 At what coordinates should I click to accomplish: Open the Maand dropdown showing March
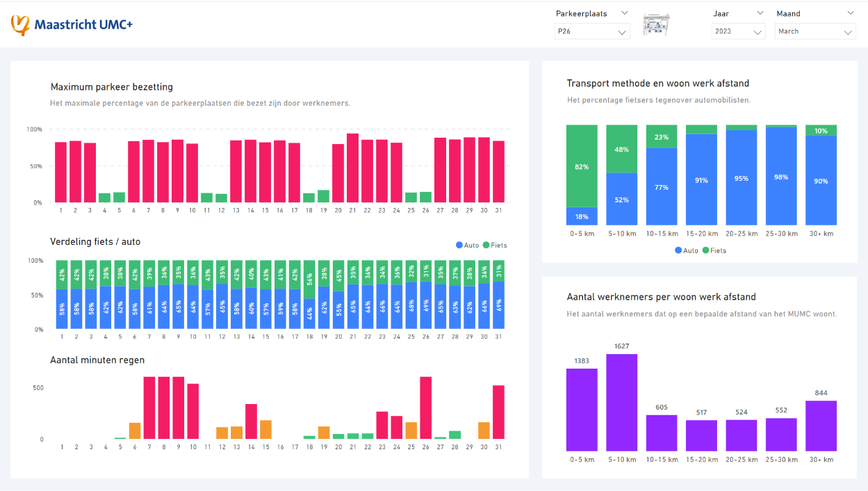(814, 31)
